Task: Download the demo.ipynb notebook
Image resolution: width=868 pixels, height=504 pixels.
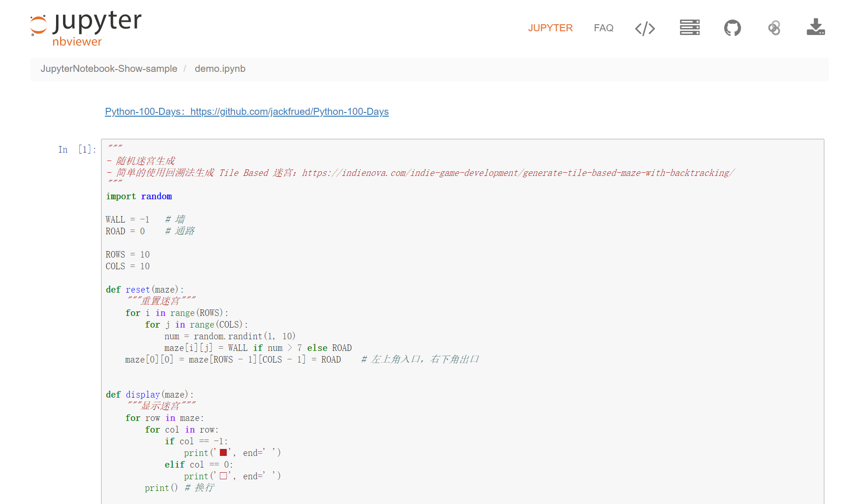Action: (x=815, y=28)
